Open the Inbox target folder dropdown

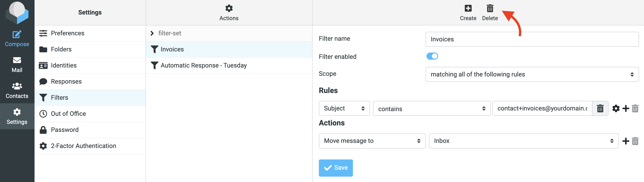click(524, 141)
